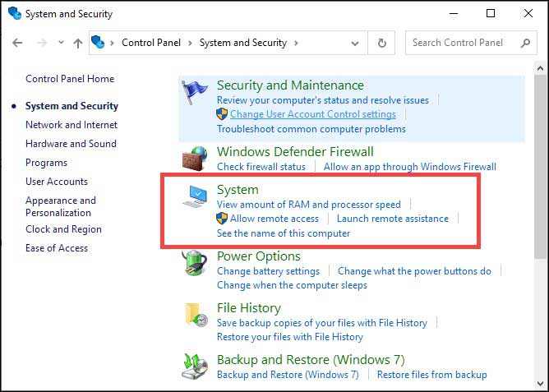Click the Backup and Restore icon
The width and height of the screenshot is (549, 392).
point(196,365)
